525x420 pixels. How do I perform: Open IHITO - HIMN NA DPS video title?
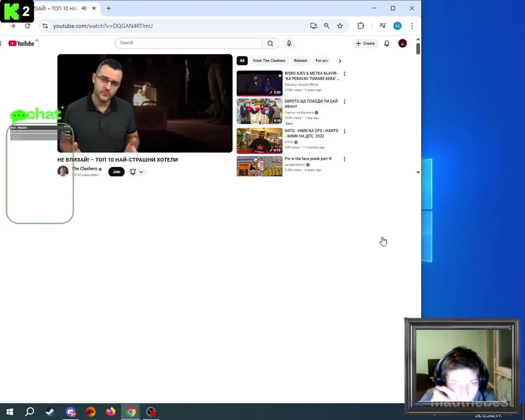click(x=311, y=134)
